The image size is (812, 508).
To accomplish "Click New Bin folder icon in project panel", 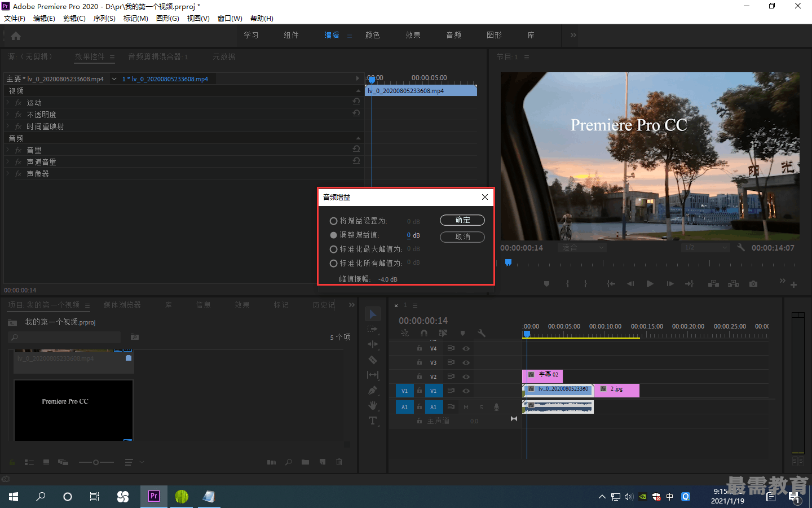I will coord(305,462).
